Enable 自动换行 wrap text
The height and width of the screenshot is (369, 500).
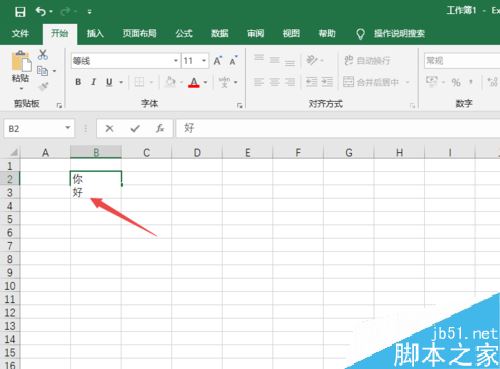(367, 61)
